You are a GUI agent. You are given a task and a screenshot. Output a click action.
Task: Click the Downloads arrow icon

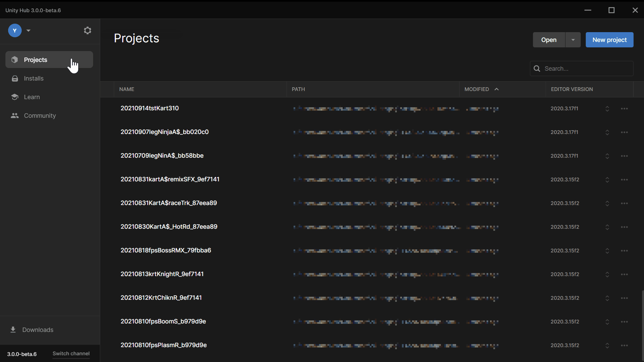click(x=13, y=330)
